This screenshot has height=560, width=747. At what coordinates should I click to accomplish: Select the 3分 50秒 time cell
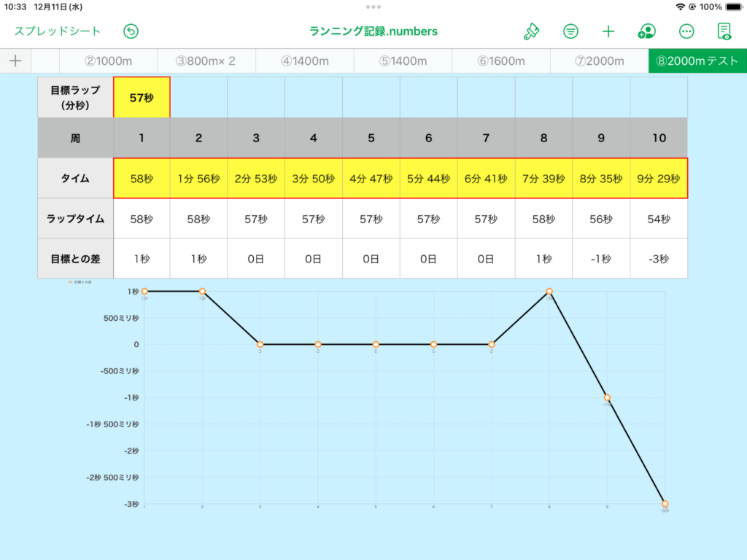click(314, 179)
